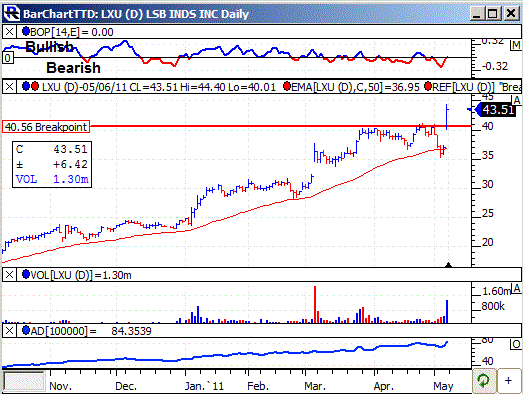Click the Nov. date axis label
Image resolution: width=523 pixels, height=394 pixels.
point(60,386)
